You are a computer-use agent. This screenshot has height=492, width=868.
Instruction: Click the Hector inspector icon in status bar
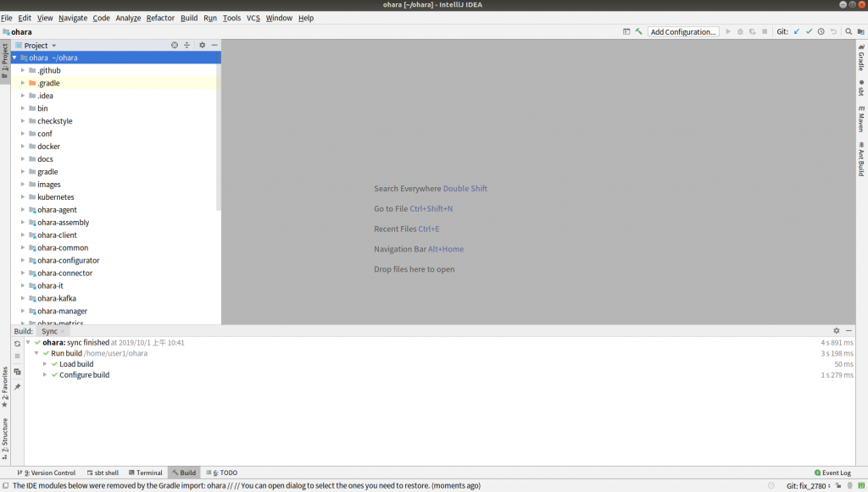(x=849, y=486)
